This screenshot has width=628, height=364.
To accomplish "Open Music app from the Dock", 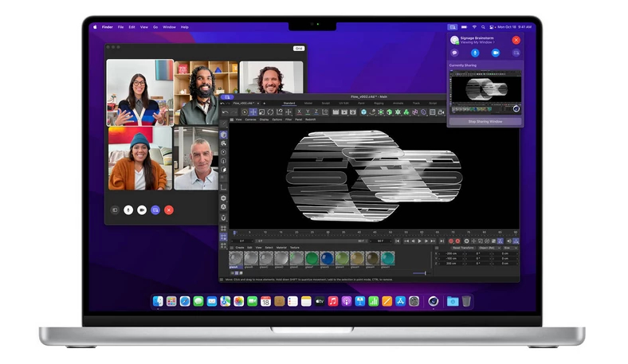I will pos(333,301).
